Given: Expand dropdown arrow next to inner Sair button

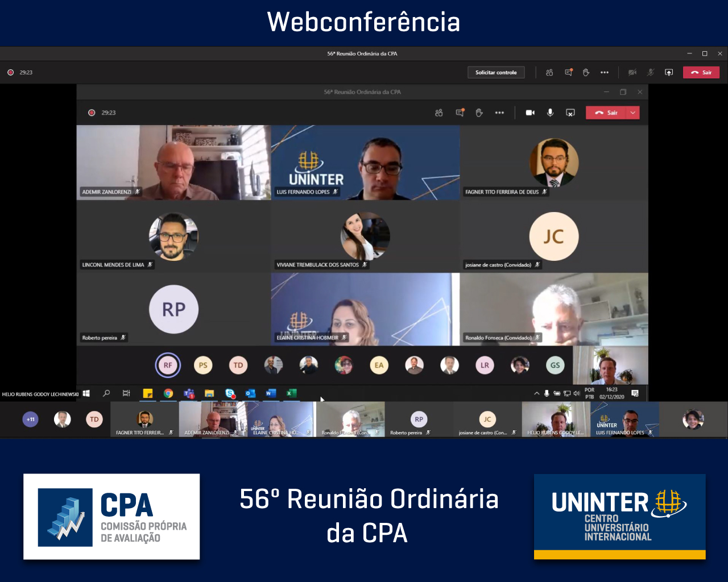Looking at the screenshot, I should point(633,113).
